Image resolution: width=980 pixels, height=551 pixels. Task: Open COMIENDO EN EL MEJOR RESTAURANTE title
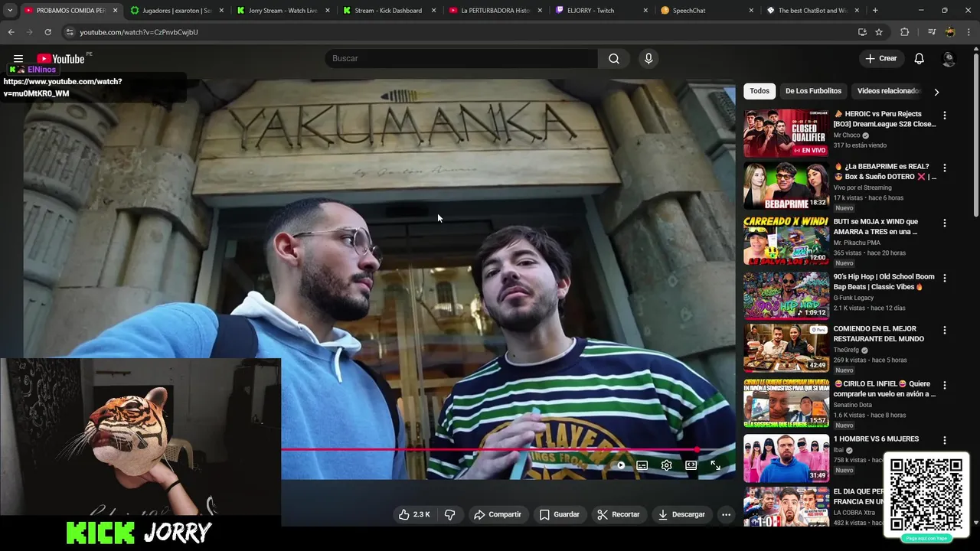tap(879, 334)
